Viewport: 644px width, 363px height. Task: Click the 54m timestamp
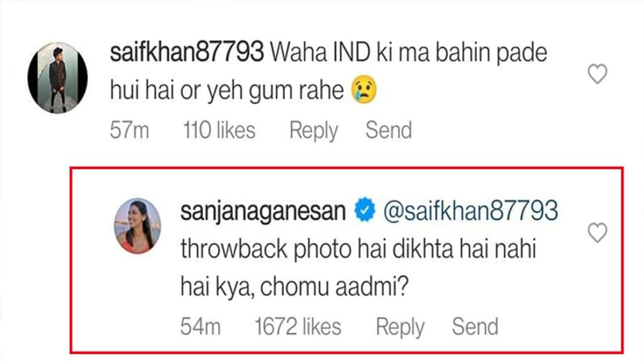coord(200,327)
